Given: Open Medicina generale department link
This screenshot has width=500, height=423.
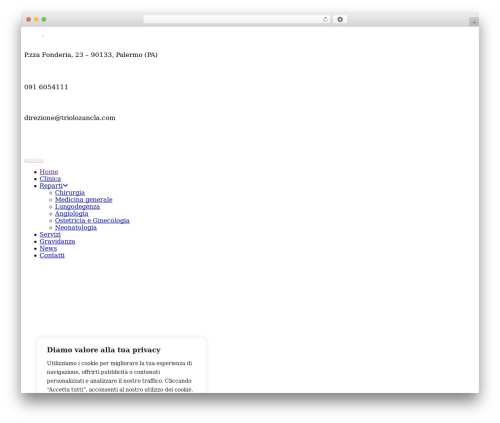Looking at the screenshot, I should (x=84, y=199).
